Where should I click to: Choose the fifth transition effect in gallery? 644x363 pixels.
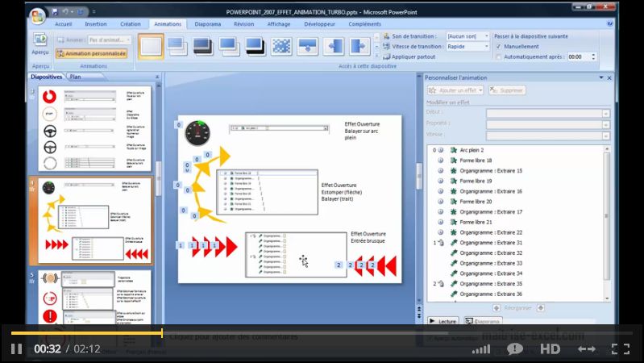[x=255, y=46]
